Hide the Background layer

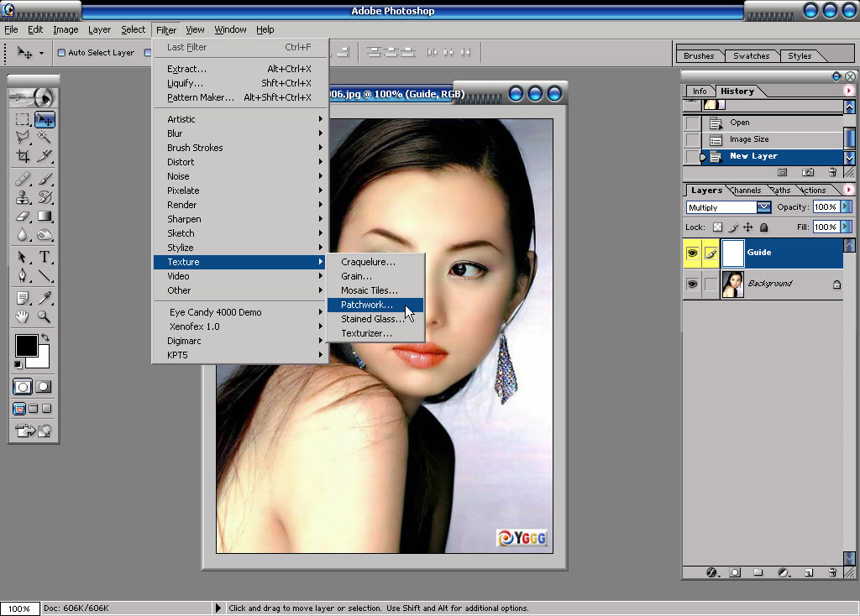(692, 284)
